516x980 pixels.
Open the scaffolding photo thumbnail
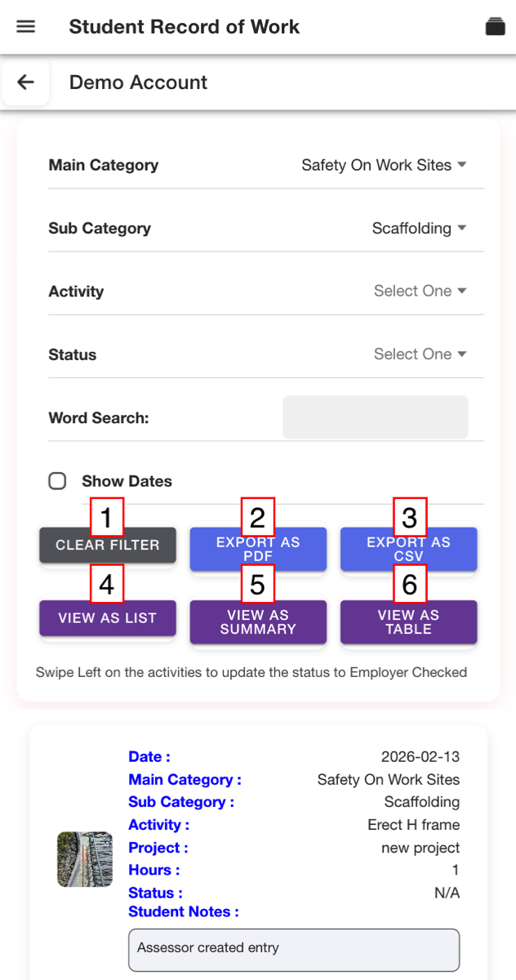pyautogui.click(x=85, y=859)
